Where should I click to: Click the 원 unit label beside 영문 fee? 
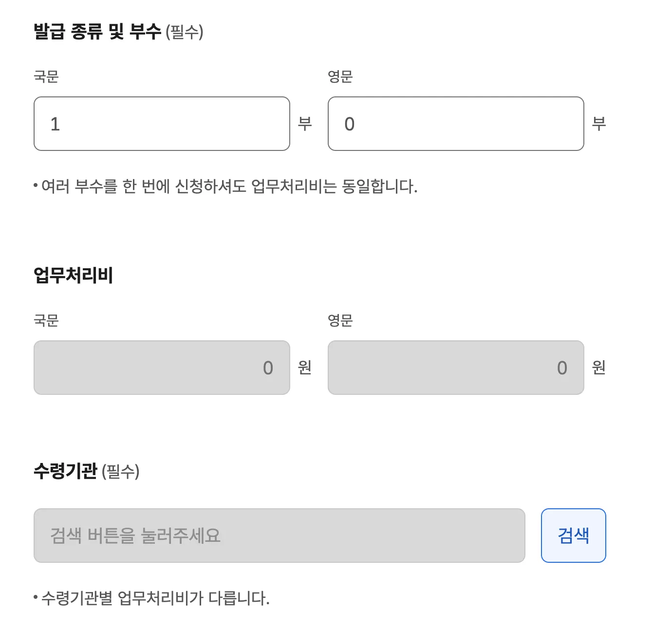tap(599, 369)
